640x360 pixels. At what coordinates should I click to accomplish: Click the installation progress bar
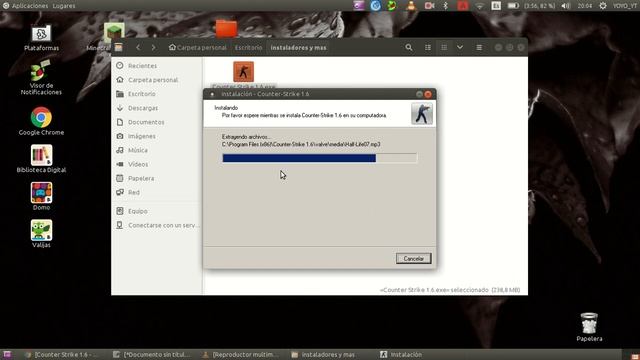320,158
